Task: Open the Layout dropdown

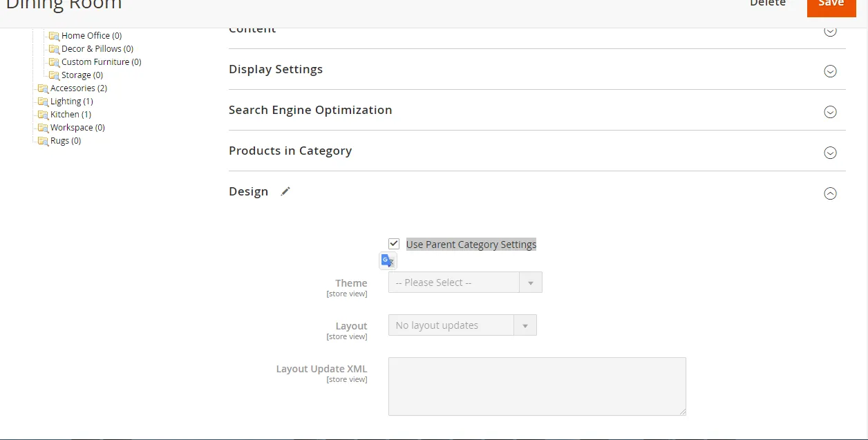Action: (x=462, y=325)
